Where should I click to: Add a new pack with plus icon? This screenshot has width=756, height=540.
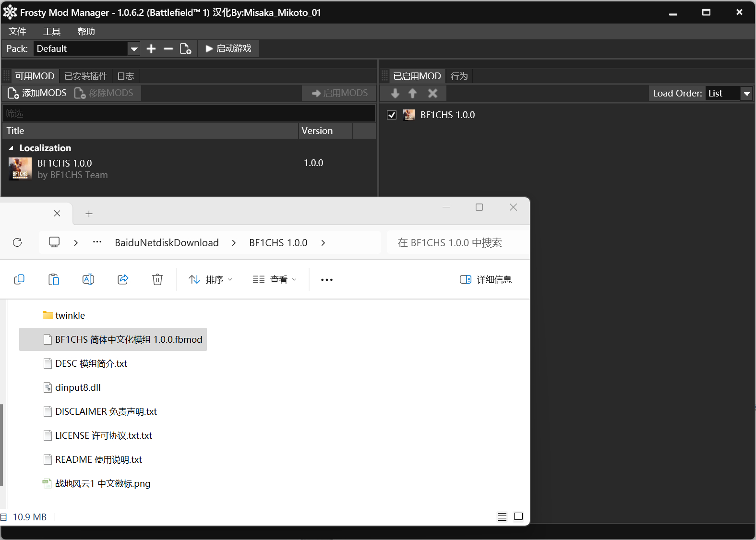click(x=151, y=48)
